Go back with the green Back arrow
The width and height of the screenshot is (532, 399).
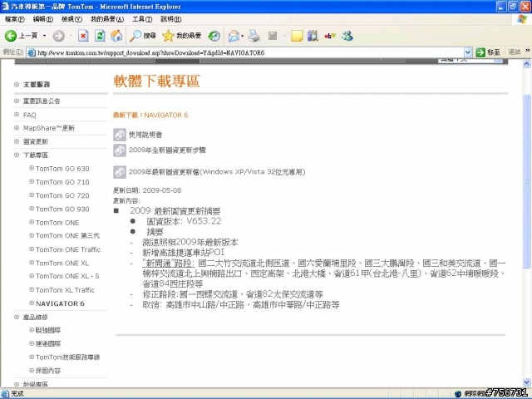pos(11,36)
